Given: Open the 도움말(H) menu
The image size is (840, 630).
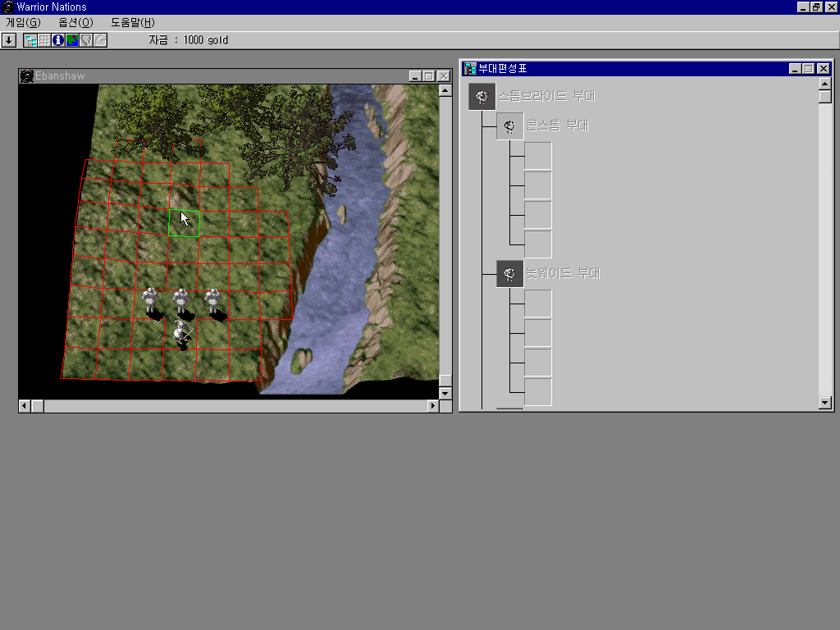Looking at the screenshot, I should coord(133,22).
